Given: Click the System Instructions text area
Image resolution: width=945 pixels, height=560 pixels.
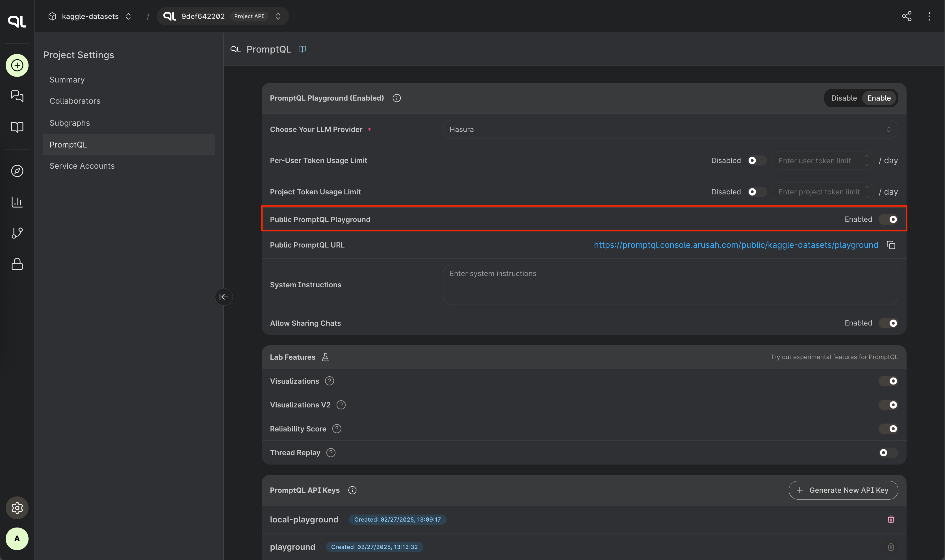Looking at the screenshot, I should tap(670, 285).
